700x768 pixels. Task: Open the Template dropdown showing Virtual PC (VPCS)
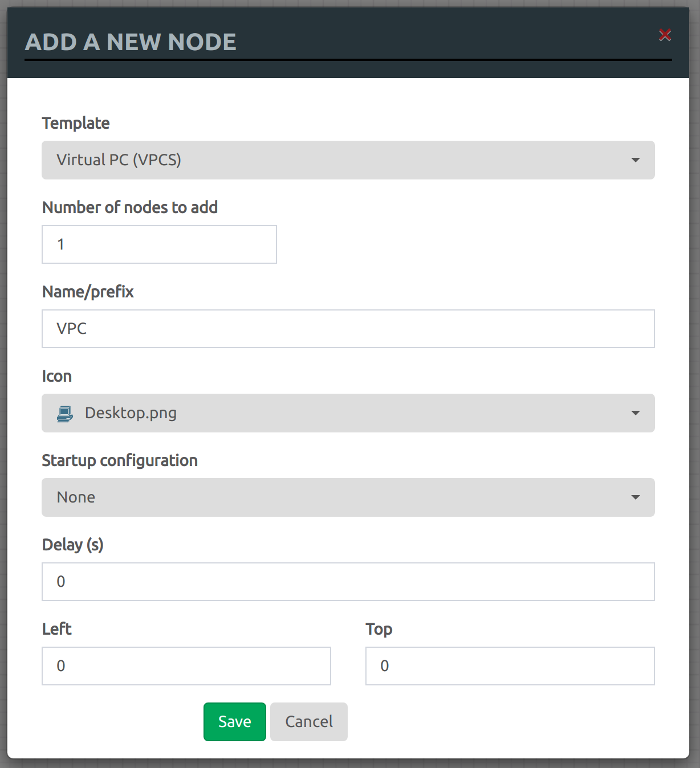coord(348,160)
